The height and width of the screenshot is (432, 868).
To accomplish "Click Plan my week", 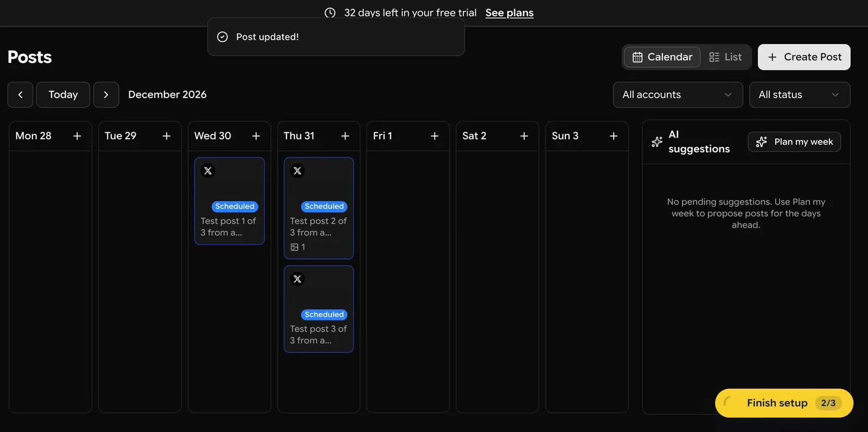I will click(x=794, y=142).
